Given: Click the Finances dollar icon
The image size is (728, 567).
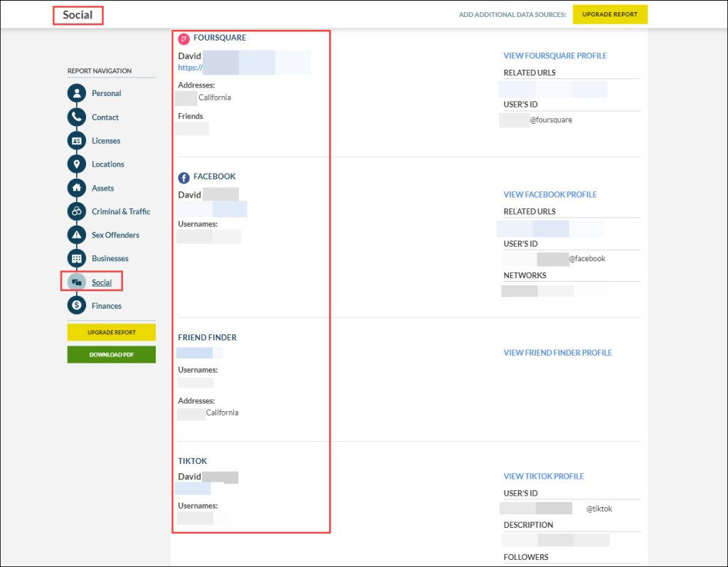Looking at the screenshot, I should [77, 305].
